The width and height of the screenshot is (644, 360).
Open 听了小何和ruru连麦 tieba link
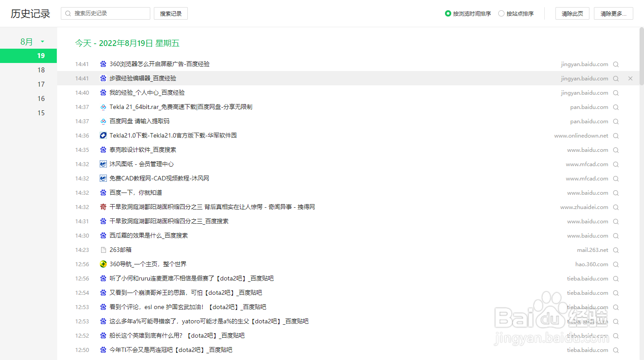[x=191, y=278]
